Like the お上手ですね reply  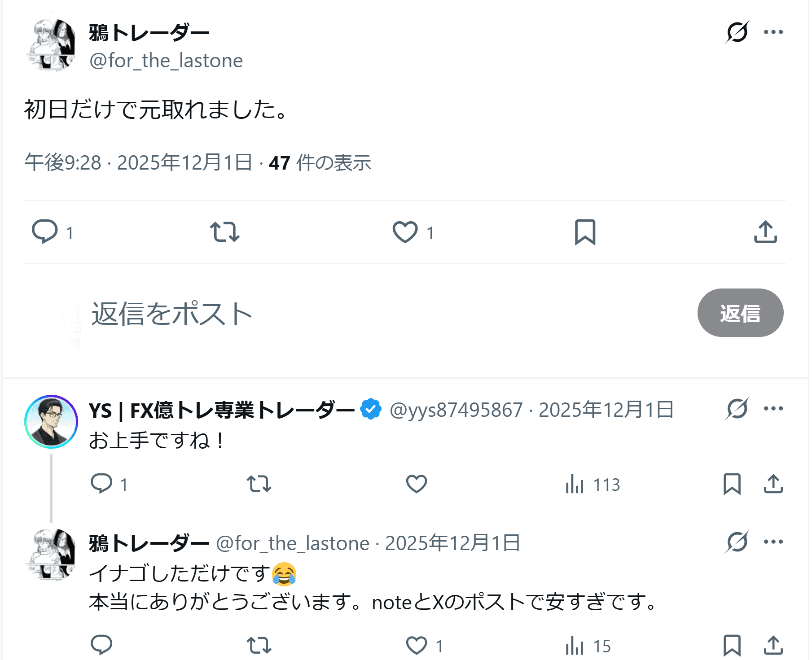(416, 484)
